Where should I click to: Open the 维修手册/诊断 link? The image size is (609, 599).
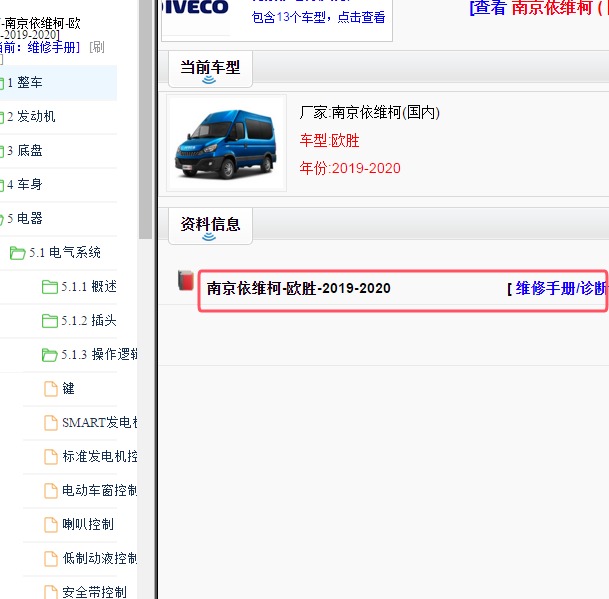[561, 288]
